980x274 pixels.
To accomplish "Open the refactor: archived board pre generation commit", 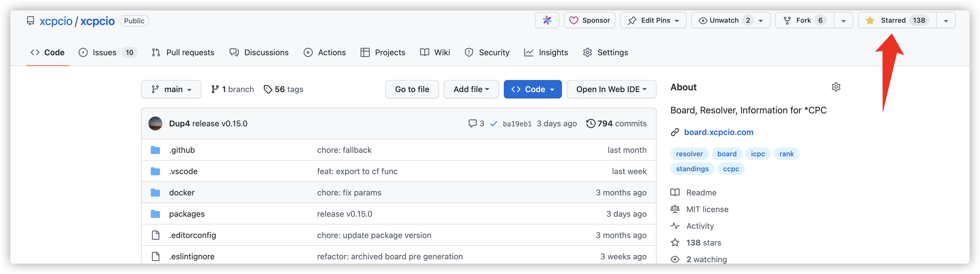I will tap(390, 257).
